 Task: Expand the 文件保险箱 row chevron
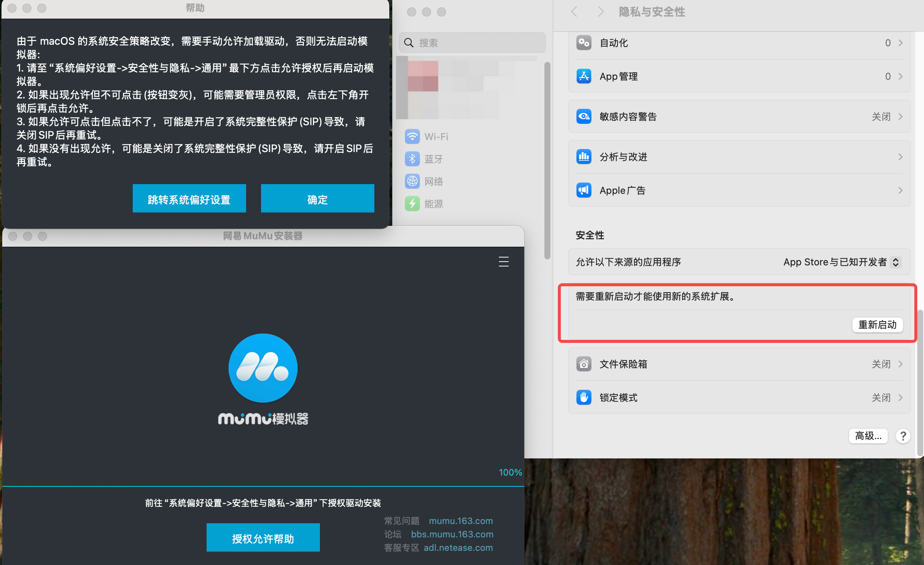point(901,364)
